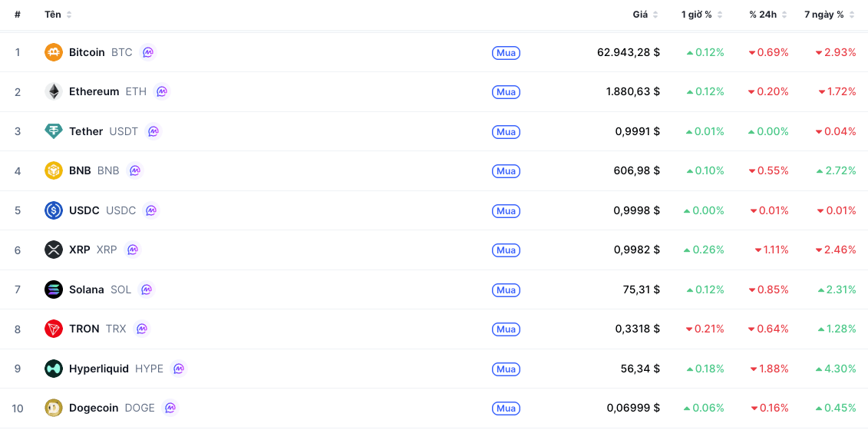Open the chat bubble icon in XRP row
The image size is (868, 430).
132,250
